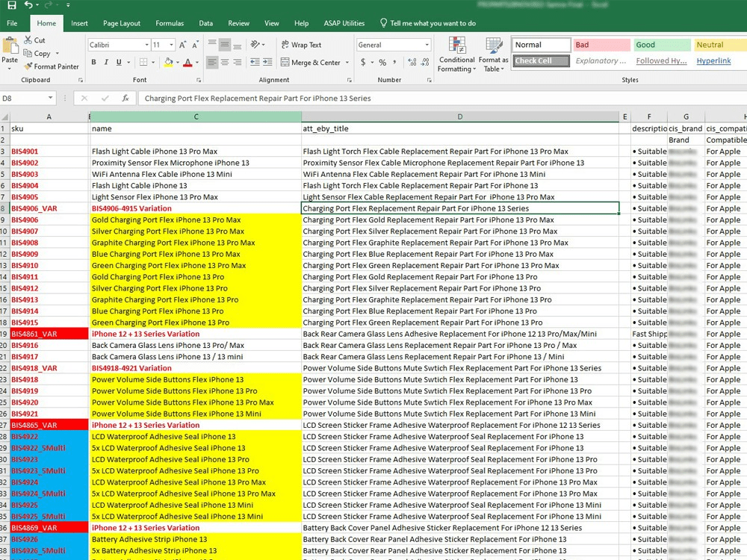The width and height of the screenshot is (747, 560).
Task: Apply Comma Style format
Action: point(394,63)
